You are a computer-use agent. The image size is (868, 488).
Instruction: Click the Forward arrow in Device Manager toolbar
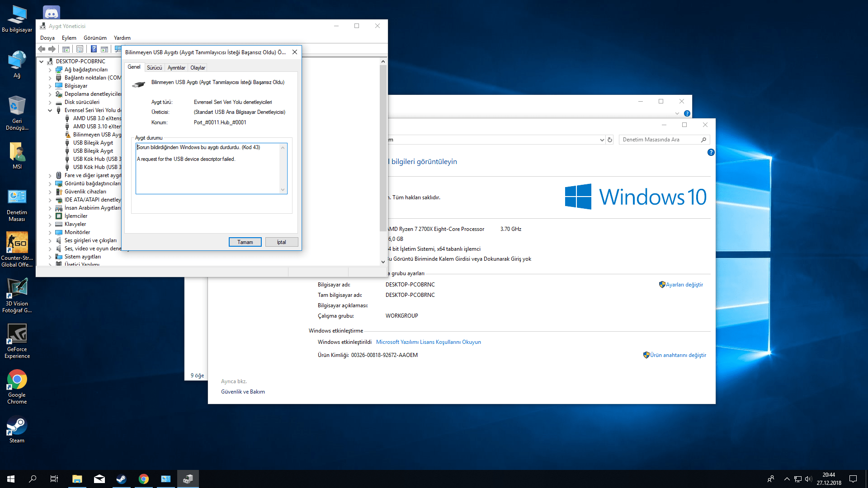[x=52, y=49]
